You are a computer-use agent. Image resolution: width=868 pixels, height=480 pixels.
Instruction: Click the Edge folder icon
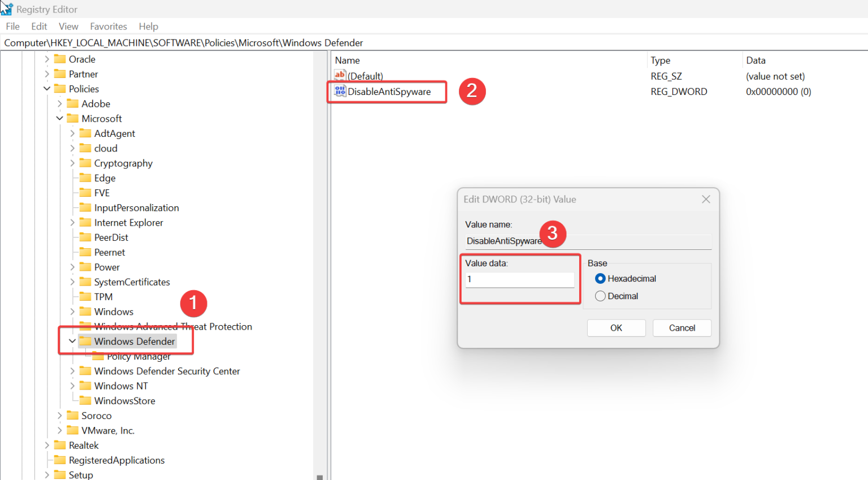click(x=85, y=178)
